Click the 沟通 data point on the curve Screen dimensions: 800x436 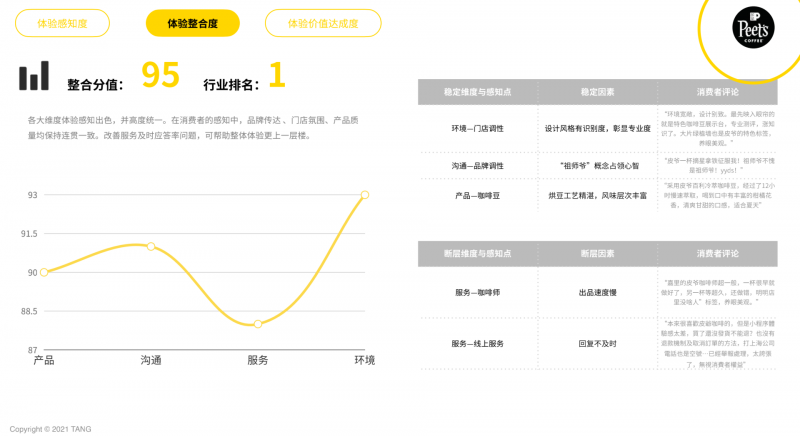[151, 246]
